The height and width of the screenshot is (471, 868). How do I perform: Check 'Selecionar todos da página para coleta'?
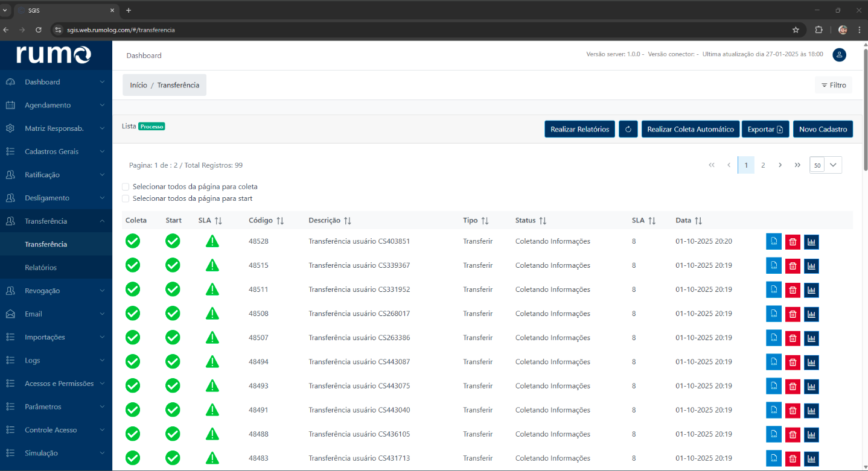(126, 187)
